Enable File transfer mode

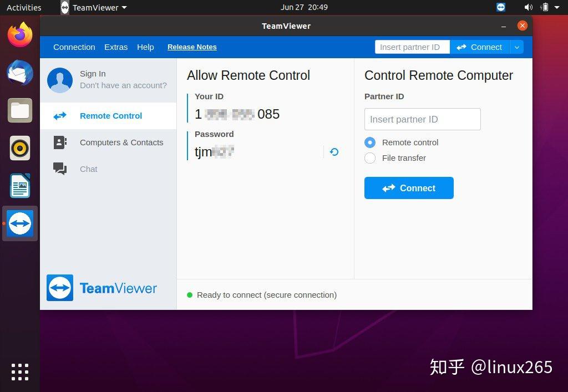click(369, 158)
